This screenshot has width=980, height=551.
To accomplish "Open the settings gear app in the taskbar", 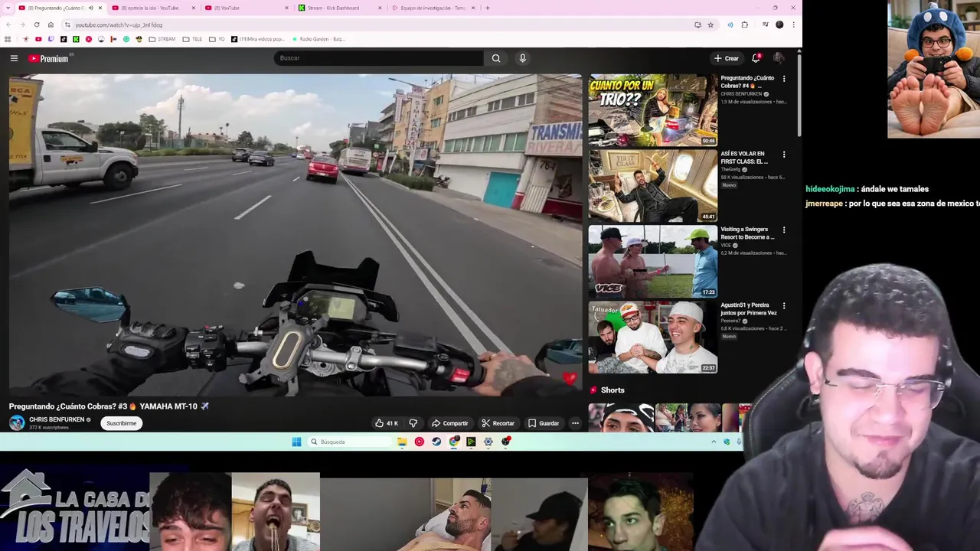I will [488, 442].
